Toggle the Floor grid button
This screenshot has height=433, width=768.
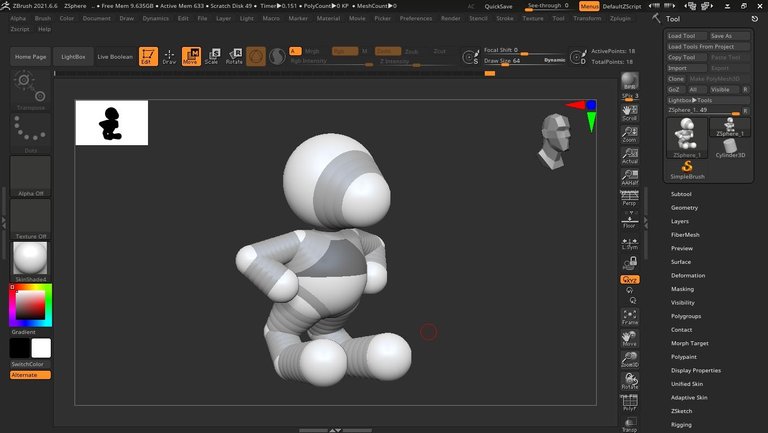click(629, 221)
